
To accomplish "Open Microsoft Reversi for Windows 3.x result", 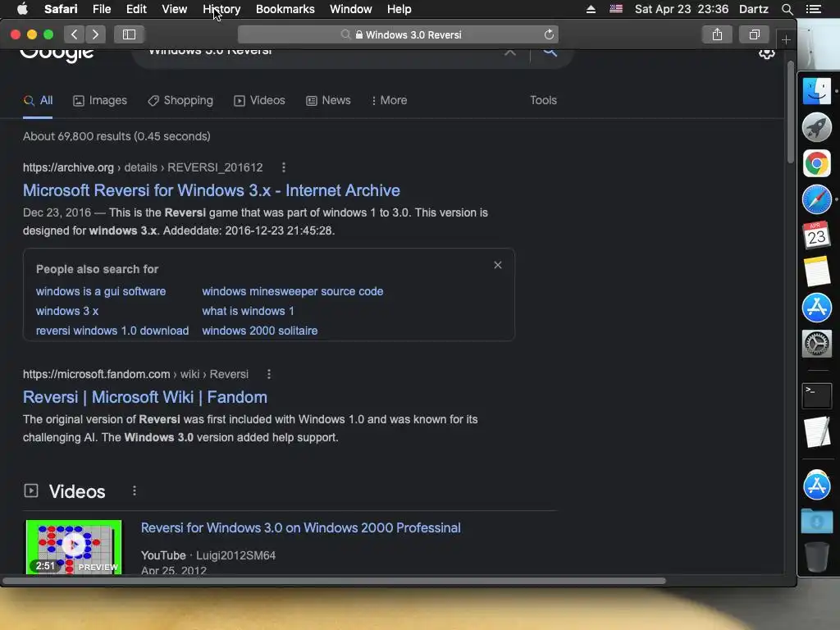I will click(x=211, y=190).
